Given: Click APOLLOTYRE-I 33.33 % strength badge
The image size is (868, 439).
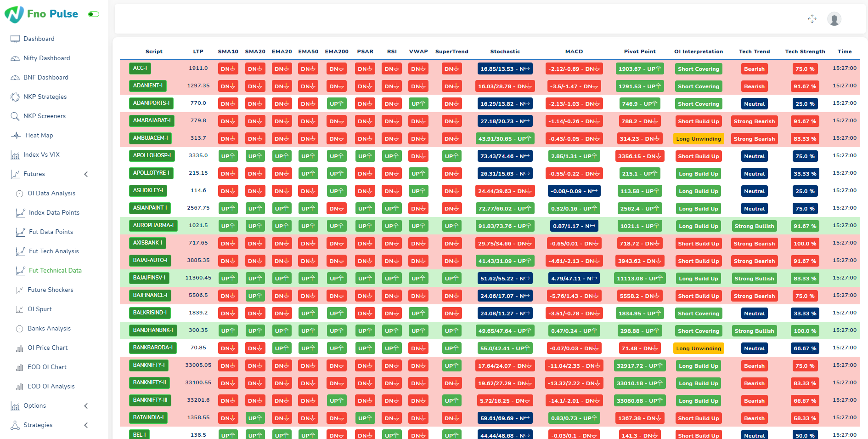Looking at the screenshot, I should [x=805, y=174].
